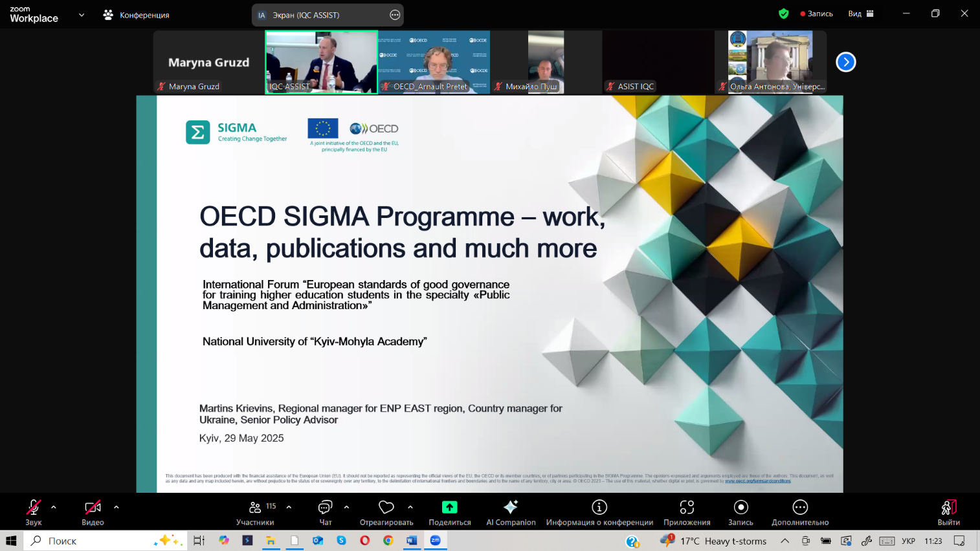Click the slide title OECD SIGMA Programme
This screenshot has width=980, height=551.
click(x=402, y=232)
